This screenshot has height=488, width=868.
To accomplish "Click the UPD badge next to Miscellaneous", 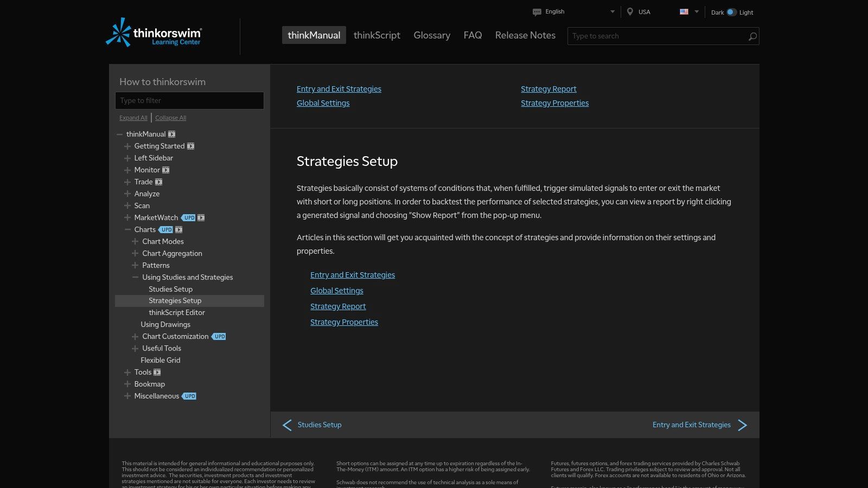I will click(189, 396).
